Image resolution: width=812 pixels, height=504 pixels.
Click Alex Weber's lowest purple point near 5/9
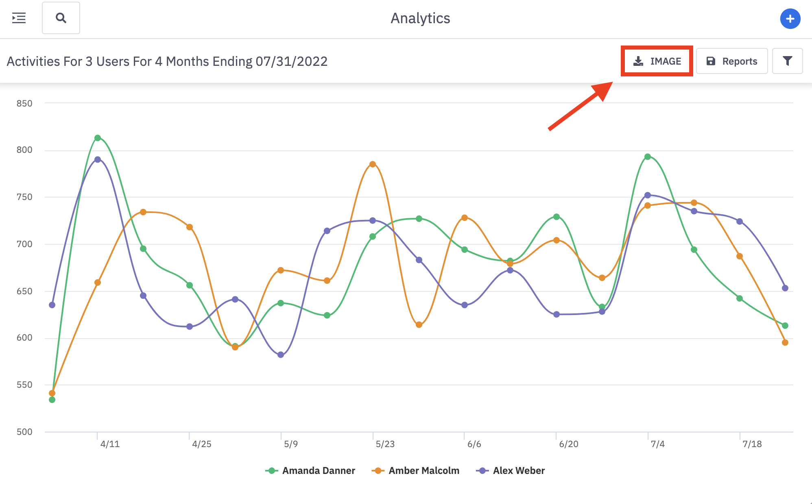(x=281, y=355)
